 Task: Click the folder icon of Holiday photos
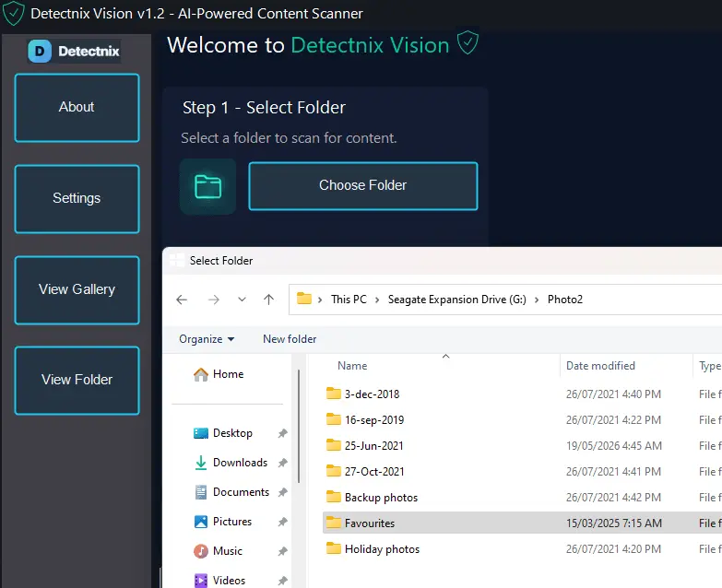tap(334, 548)
